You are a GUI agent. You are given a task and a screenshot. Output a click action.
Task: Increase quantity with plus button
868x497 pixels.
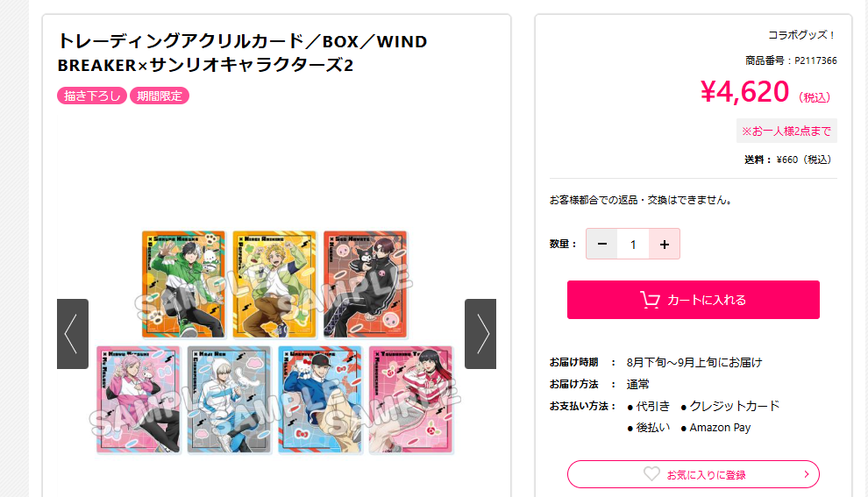[665, 244]
